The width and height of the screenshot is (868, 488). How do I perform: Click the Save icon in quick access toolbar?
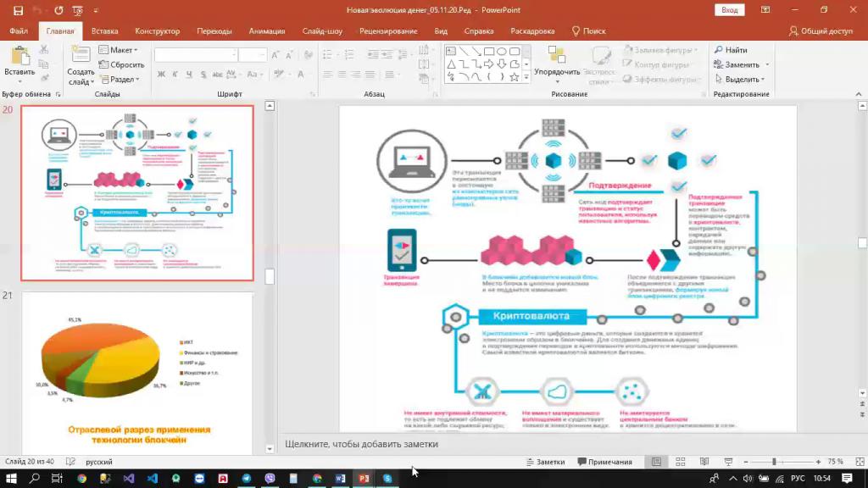pos(18,10)
